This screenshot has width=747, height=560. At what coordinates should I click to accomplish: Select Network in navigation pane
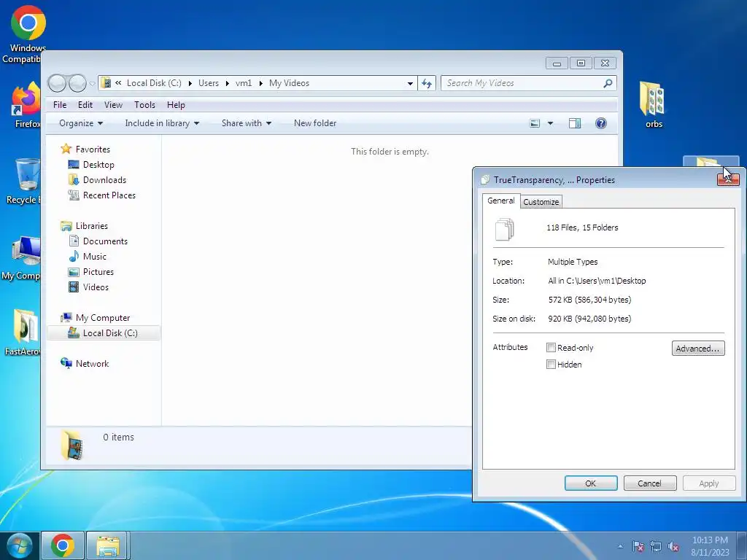pyautogui.click(x=92, y=364)
